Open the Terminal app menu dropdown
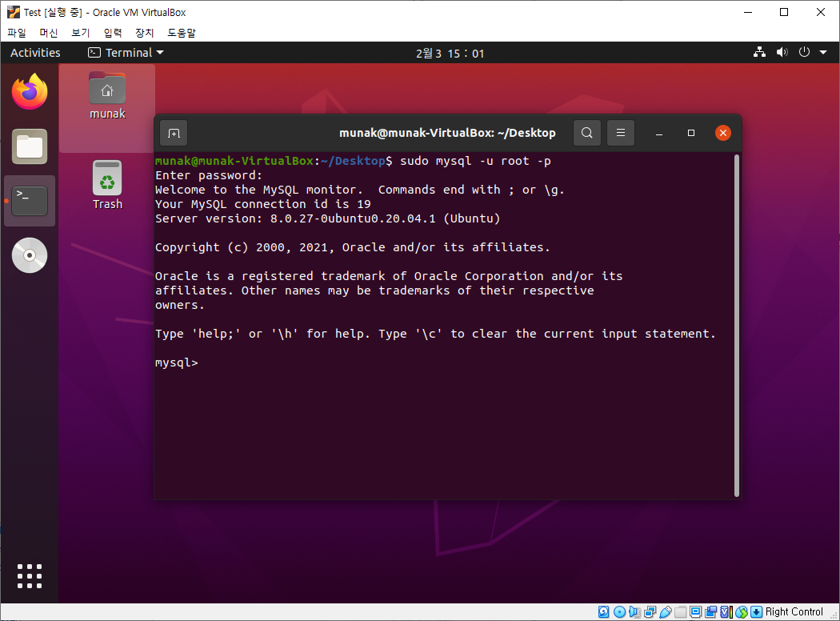The image size is (840, 621). pyautogui.click(x=126, y=53)
